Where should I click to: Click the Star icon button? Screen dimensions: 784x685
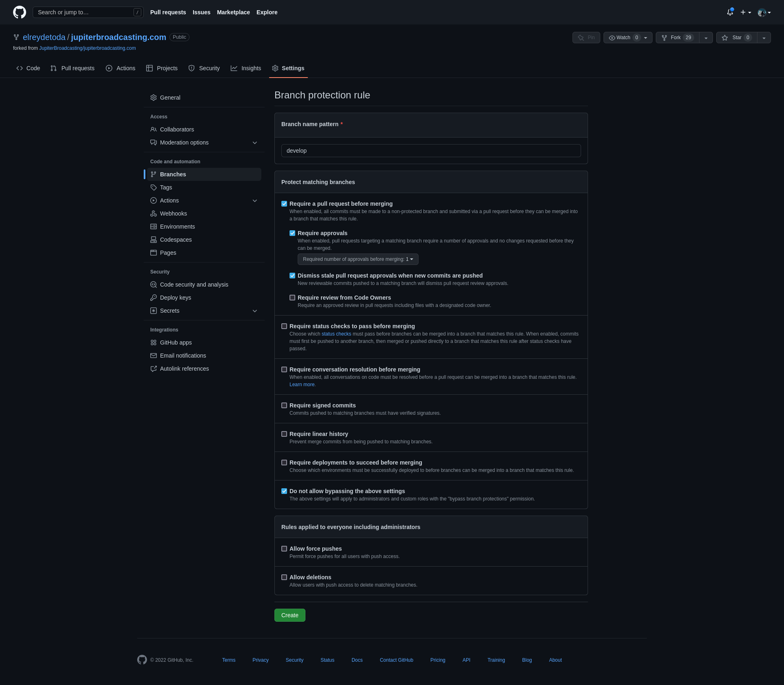coord(725,38)
